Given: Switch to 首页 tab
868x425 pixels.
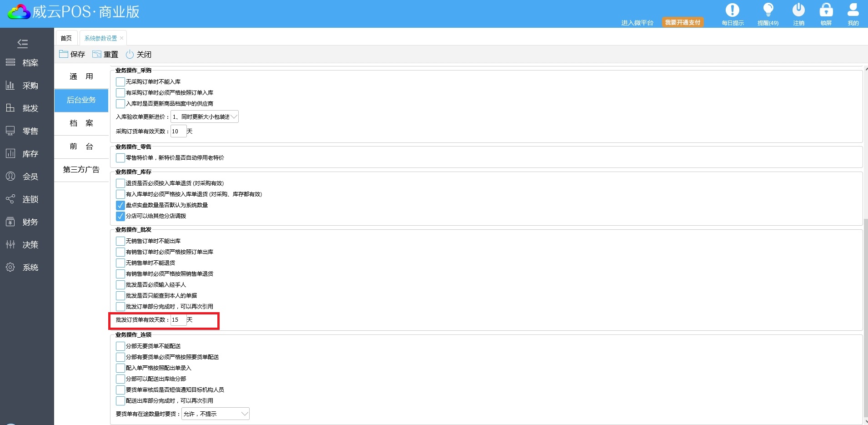Looking at the screenshot, I should 66,38.
